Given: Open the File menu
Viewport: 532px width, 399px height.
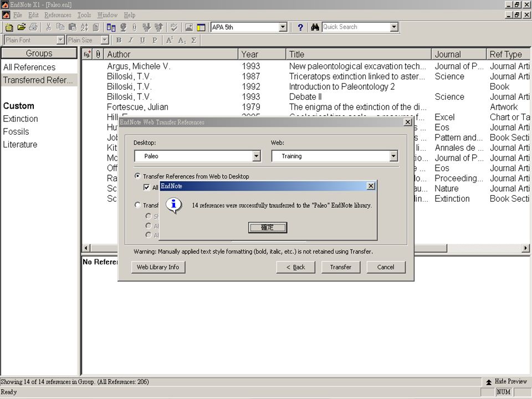Looking at the screenshot, I should [18, 15].
